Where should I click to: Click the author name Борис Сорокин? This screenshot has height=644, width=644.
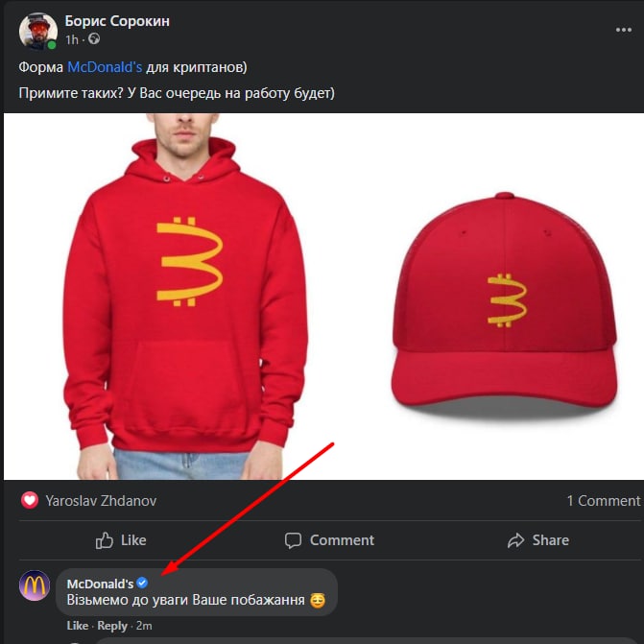pos(117,21)
